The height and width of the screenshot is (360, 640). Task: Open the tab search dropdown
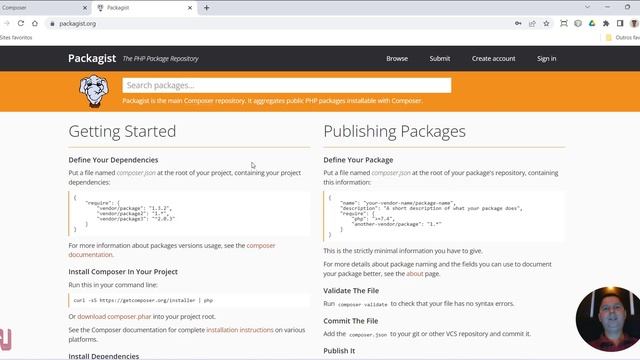pyautogui.click(x=587, y=7)
